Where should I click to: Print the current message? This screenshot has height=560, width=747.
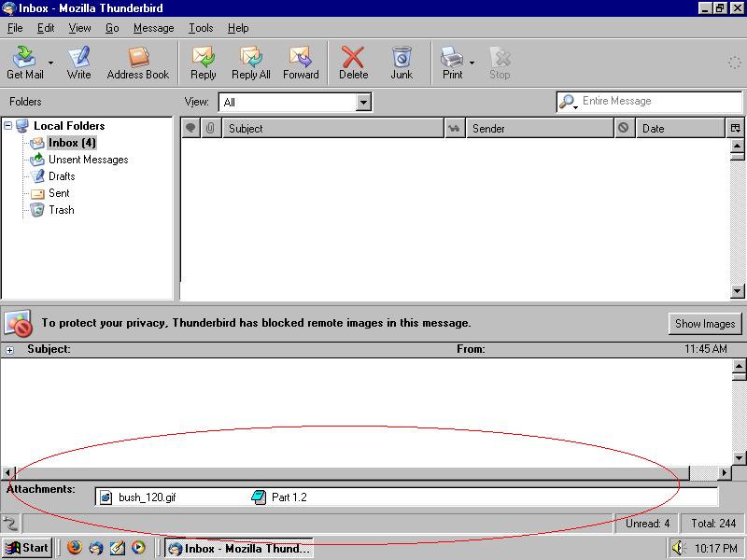454,63
